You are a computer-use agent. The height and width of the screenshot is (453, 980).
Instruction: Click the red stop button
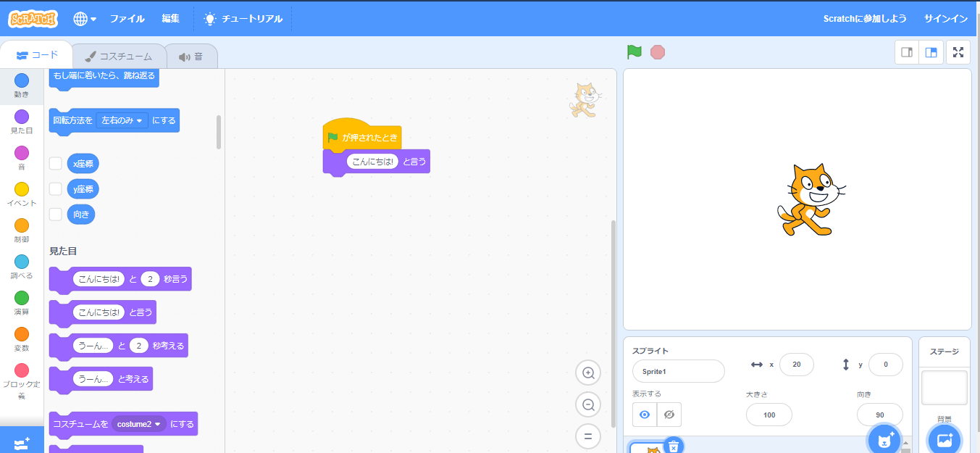(x=658, y=52)
